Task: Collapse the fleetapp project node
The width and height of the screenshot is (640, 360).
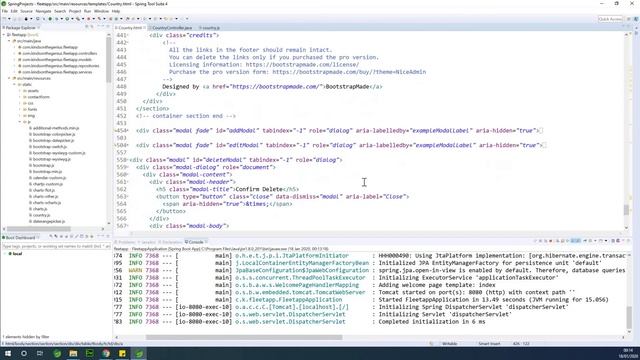Action: [4, 35]
